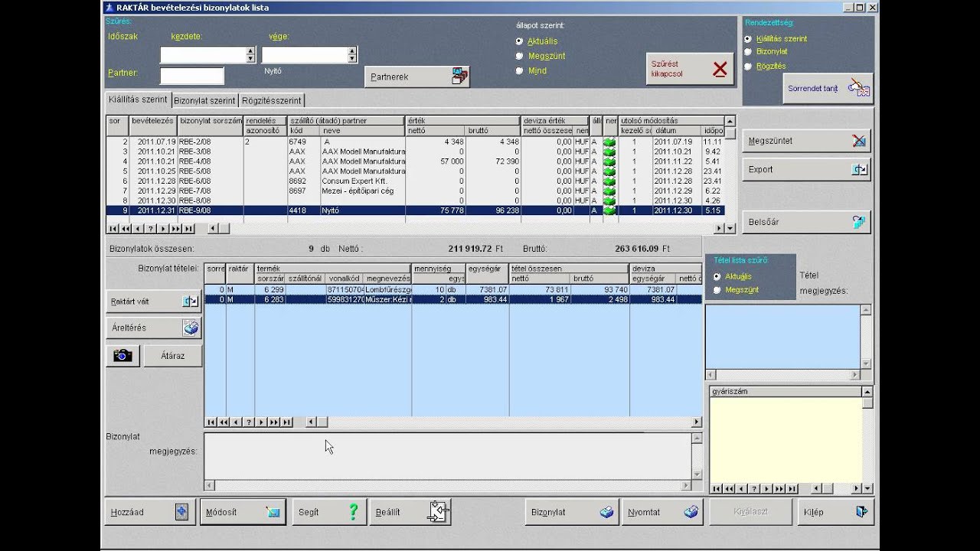This screenshot has width=980, height=551.
Task: Click the Bizonylat megjegyzés text area
Action: coord(447,456)
